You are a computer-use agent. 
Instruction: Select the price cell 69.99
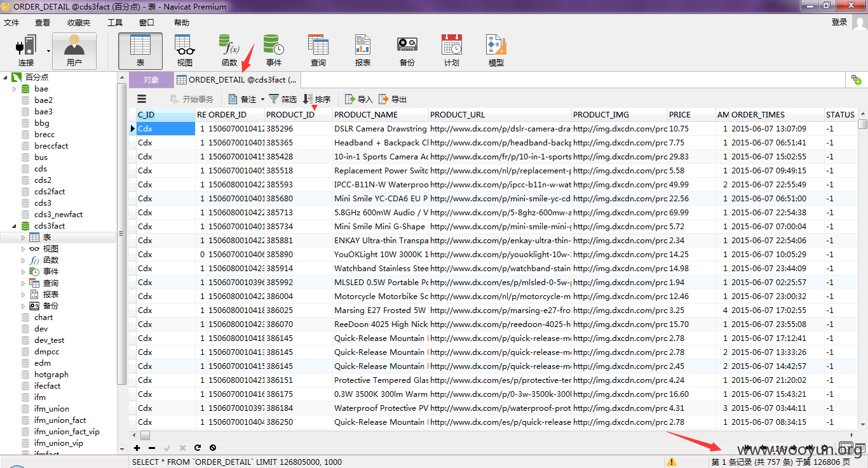pyautogui.click(x=691, y=213)
